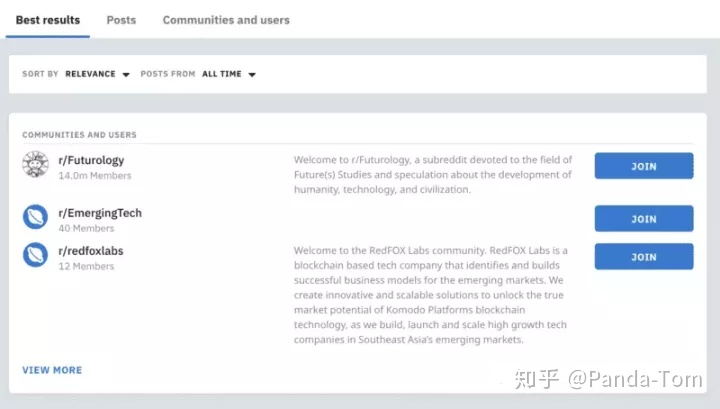Switch to the Communities and users tab

[x=226, y=20]
